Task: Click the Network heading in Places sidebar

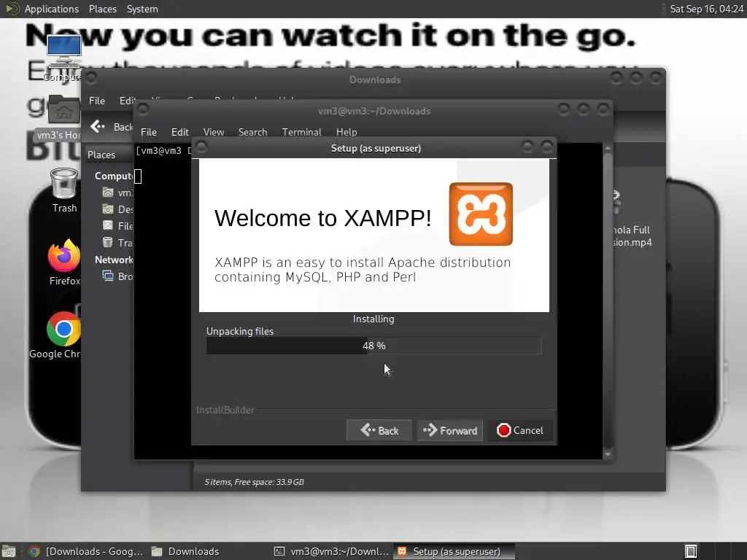Action: (x=113, y=260)
